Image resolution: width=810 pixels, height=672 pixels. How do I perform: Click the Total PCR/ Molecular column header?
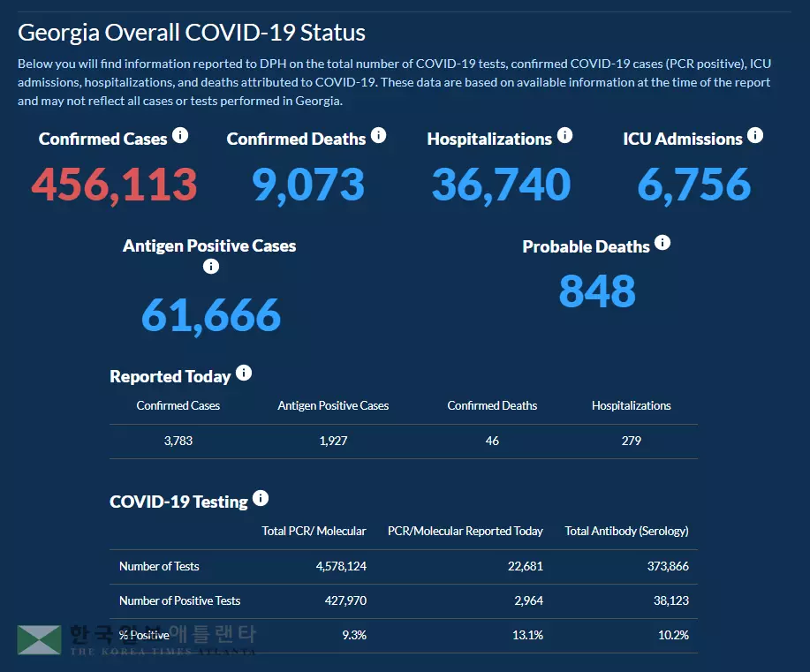pos(314,531)
